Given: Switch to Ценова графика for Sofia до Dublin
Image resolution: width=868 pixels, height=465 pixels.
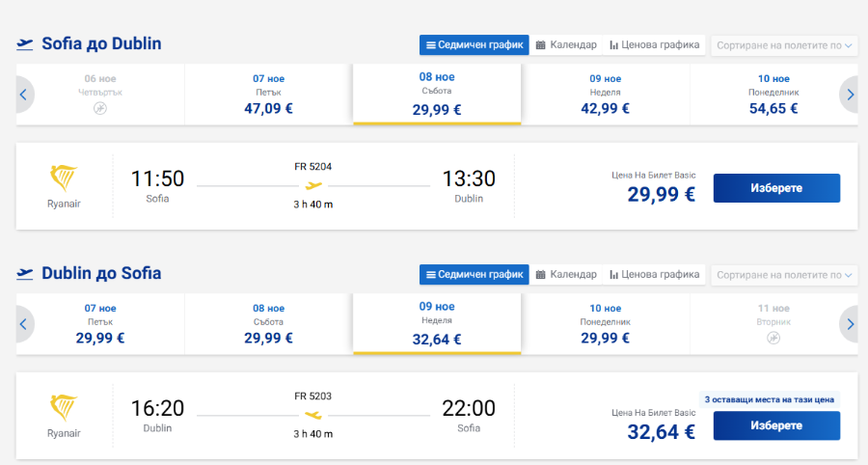Looking at the screenshot, I should click(x=654, y=44).
